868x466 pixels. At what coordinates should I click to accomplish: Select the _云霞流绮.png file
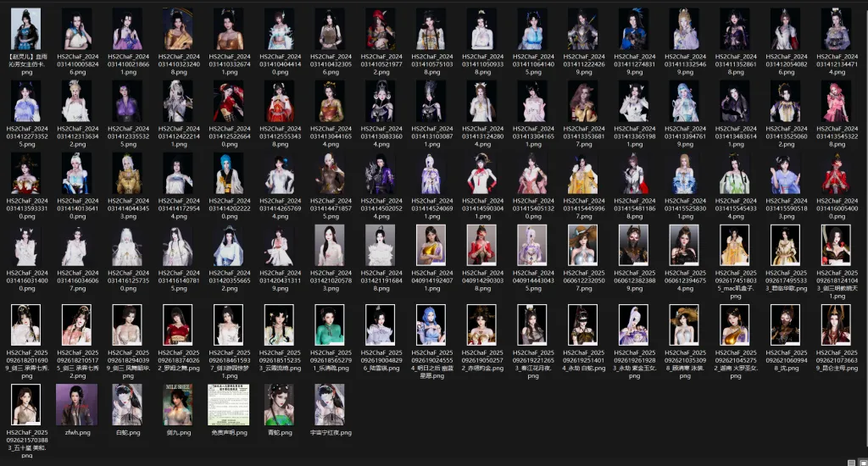click(280, 325)
